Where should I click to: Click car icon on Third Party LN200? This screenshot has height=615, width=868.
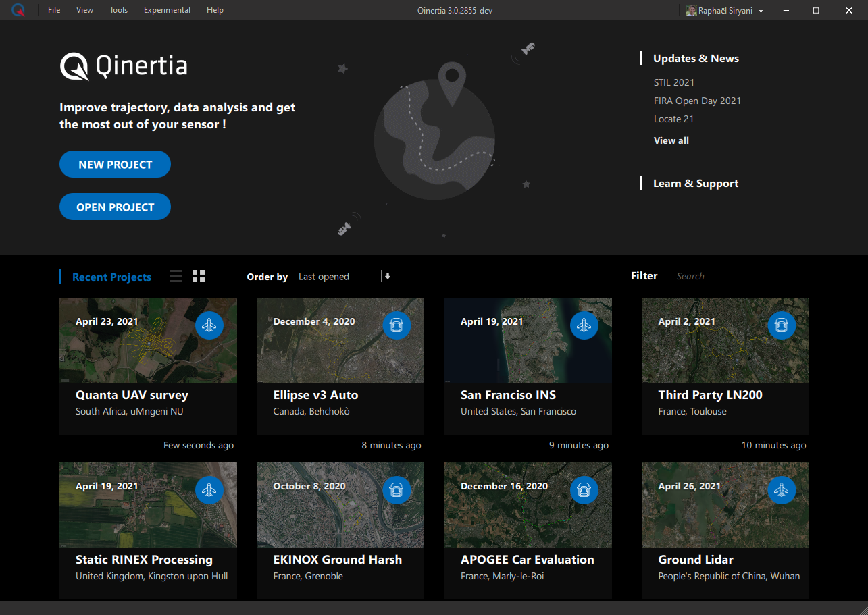tap(782, 326)
